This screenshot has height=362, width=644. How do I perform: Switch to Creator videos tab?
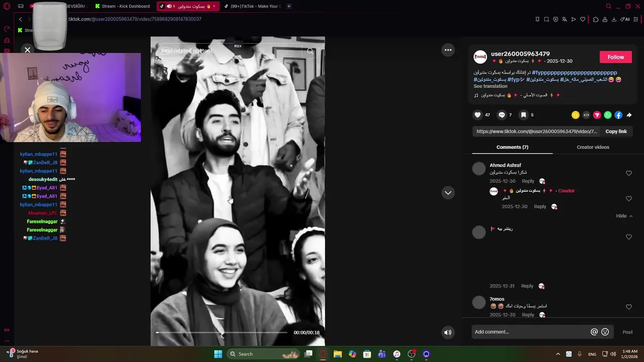coord(593,147)
